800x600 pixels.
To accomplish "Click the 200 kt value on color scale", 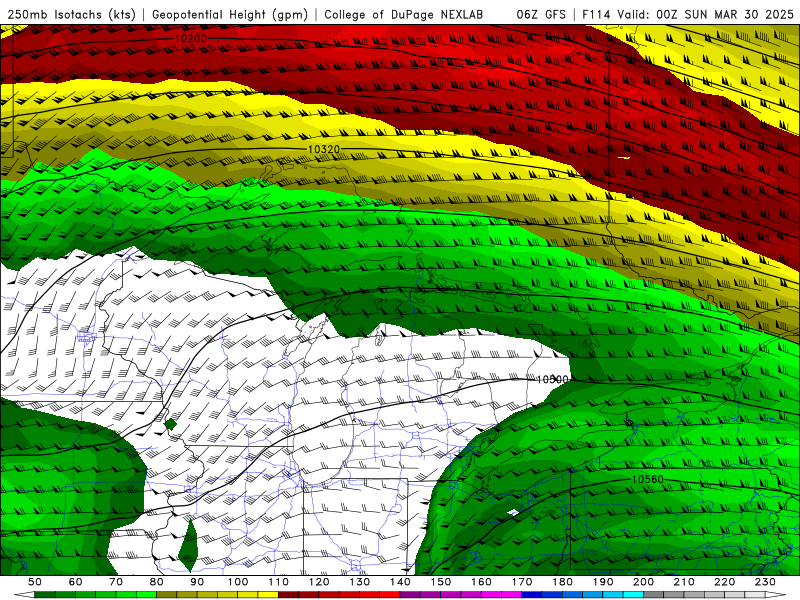I will [644, 582].
